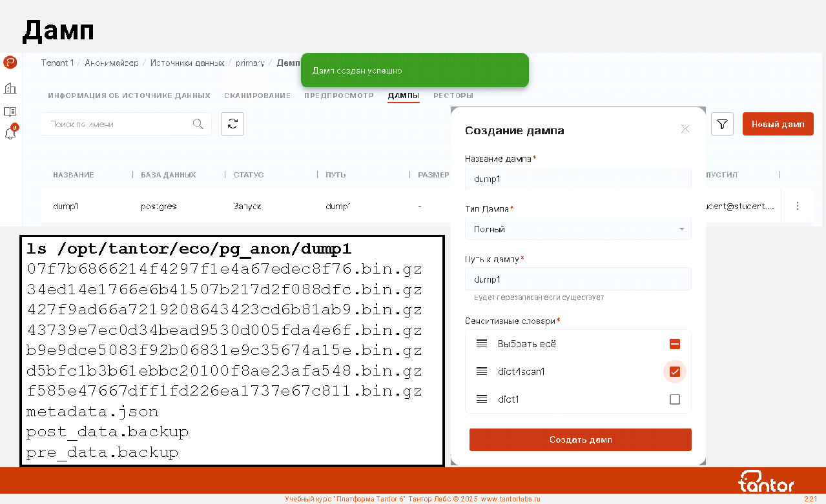Screen dimensions: 826x504
Task: Open the filter funnel icon
Action: [x=723, y=124]
